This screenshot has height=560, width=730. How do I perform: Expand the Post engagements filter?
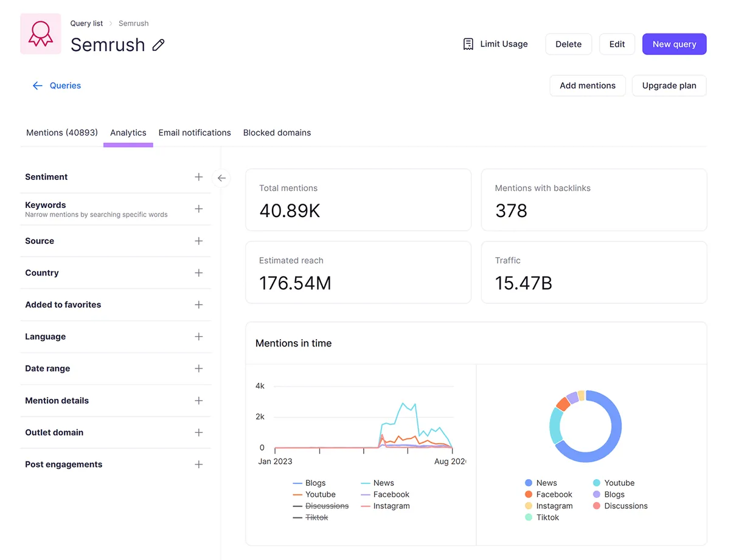[198, 465]
